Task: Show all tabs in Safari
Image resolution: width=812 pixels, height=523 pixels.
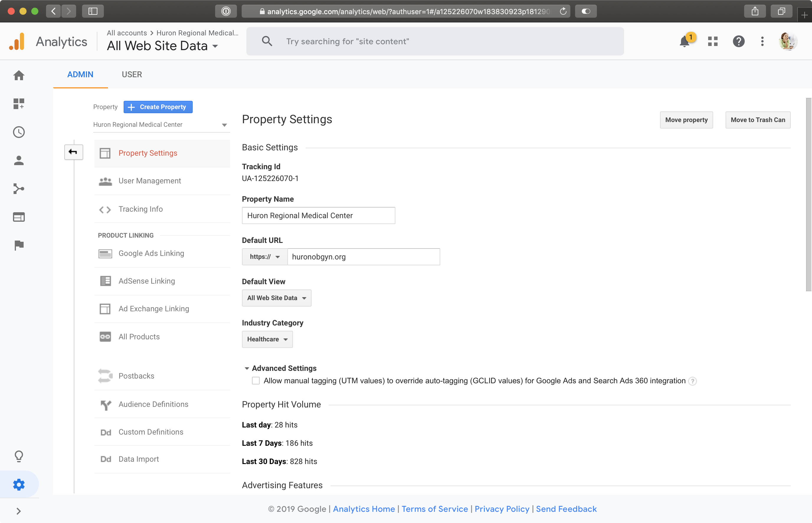Action: coord(781,11)
